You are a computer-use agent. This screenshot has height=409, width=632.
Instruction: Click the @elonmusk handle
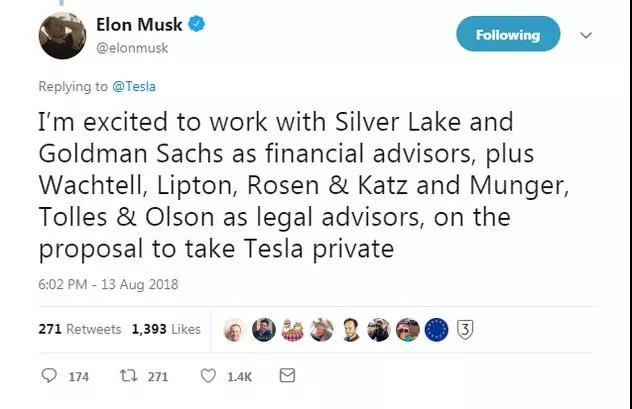pyautogui.click(x=134, y=45)
